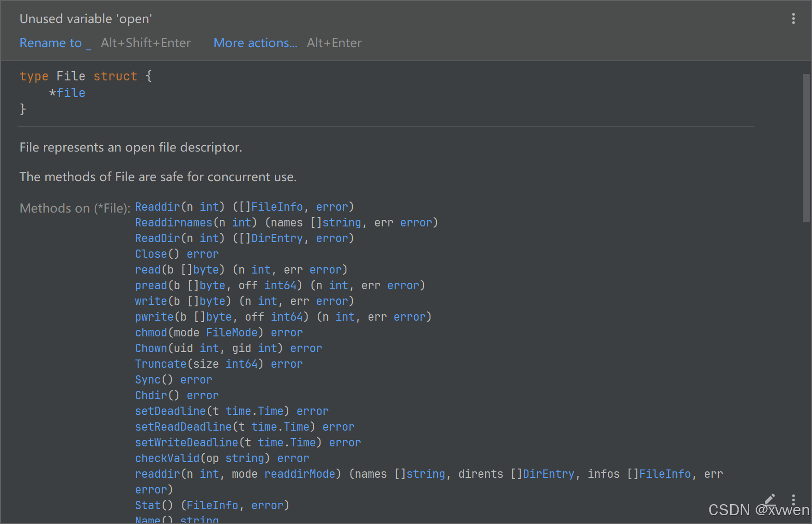Image resolution: width=812 pixels, height=524 pixels.
Task: Jump to the Sync() method
Action: click(x=147, y=380)
